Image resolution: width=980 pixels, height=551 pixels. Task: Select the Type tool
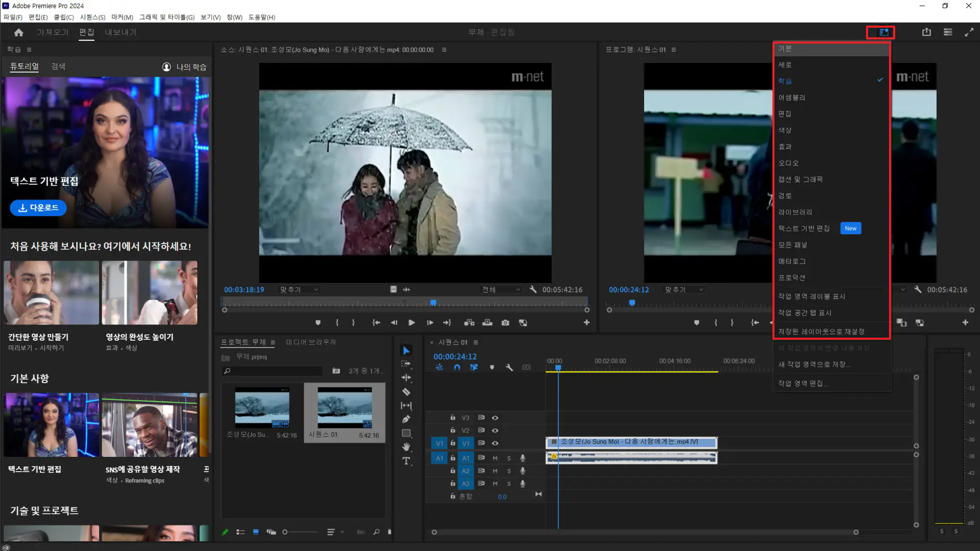[406, 461]
